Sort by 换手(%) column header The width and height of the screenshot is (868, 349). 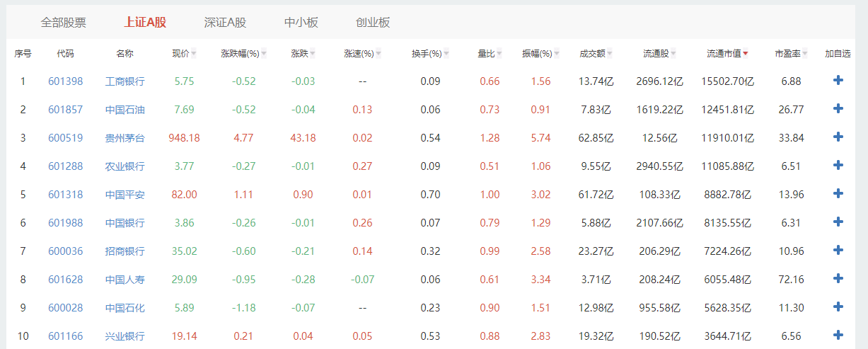(x=431, y=54)
